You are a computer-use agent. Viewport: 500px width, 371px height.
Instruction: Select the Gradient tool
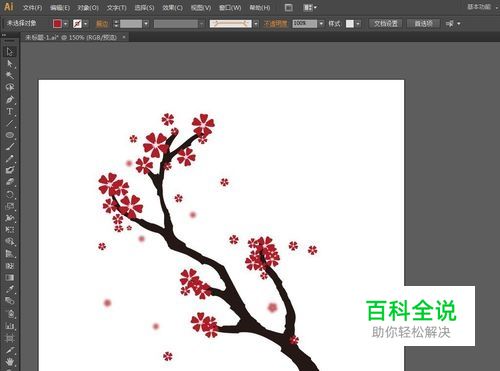pyautogui.click(x=10, y=277)
